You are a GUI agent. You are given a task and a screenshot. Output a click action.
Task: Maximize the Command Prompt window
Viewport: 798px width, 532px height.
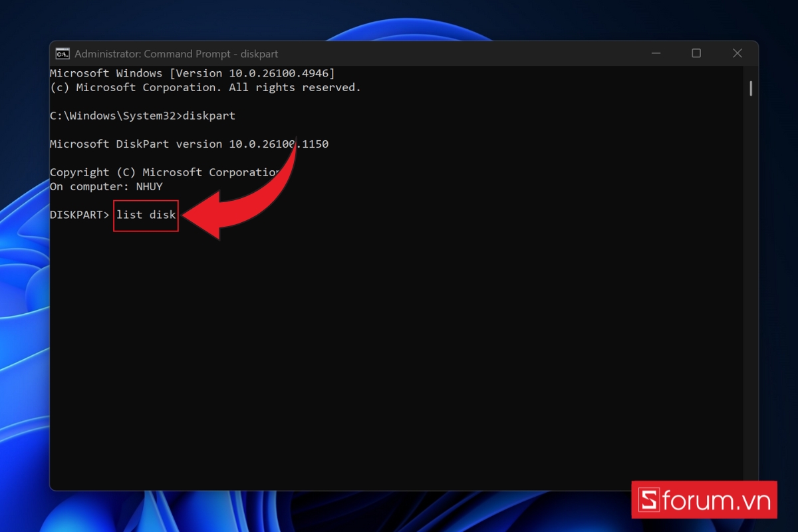pyautogui.click(x=696, y=53)
